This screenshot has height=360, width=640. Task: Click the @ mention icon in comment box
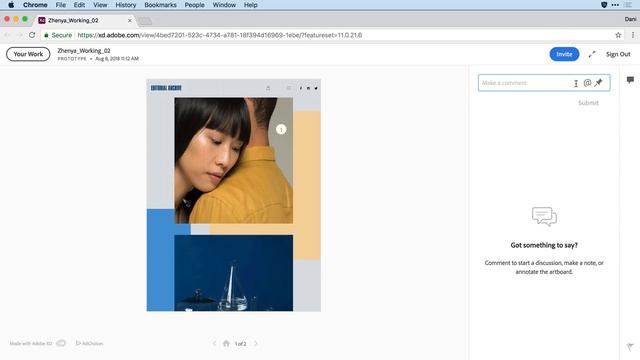(587, 83)
